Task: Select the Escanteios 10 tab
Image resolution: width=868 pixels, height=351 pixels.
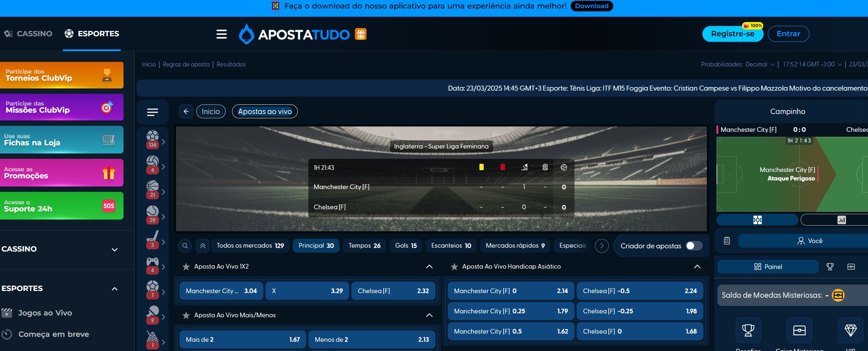Action: click(451, 245)
